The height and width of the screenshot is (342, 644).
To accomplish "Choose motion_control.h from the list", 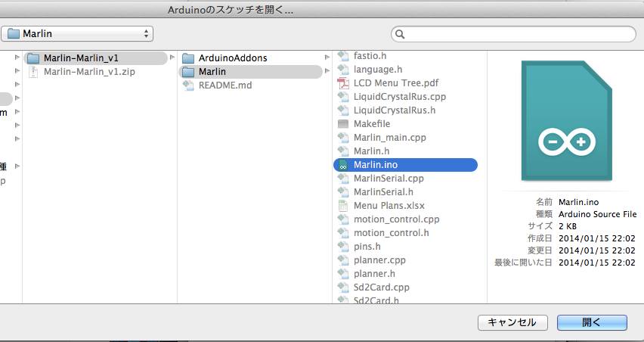I will click(x=391, y=233).
